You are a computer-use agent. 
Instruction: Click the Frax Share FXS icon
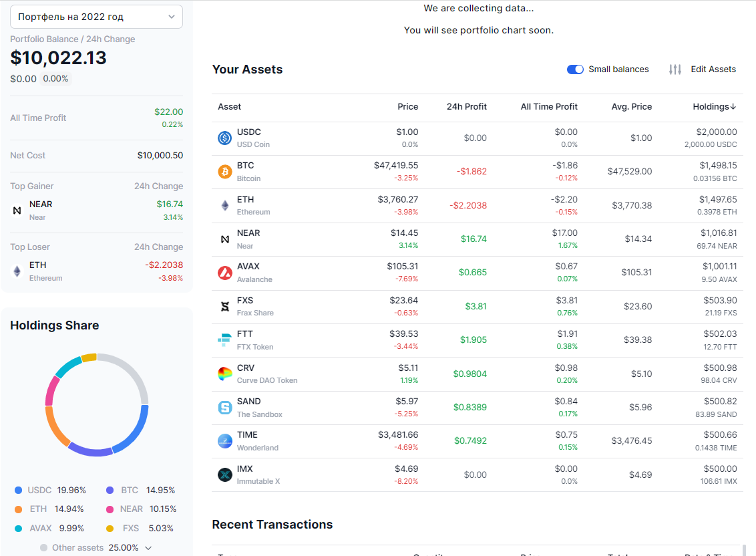tap(224, 307)
